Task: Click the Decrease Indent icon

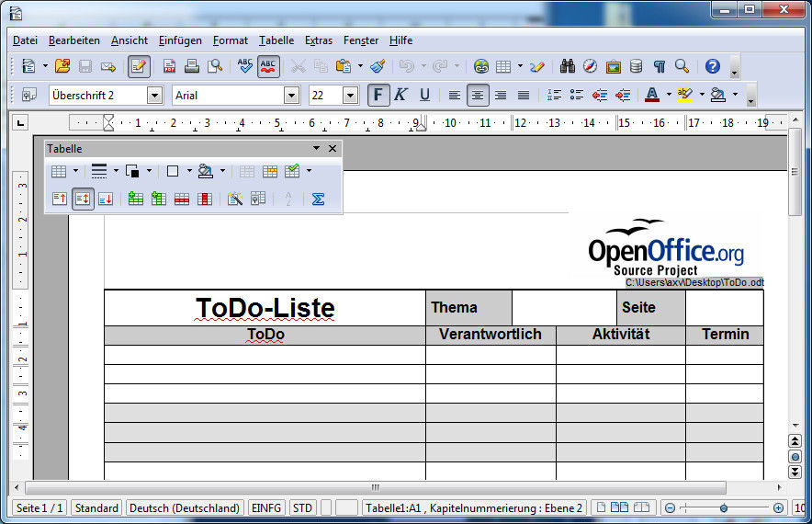Action: (x=600, y=95)
